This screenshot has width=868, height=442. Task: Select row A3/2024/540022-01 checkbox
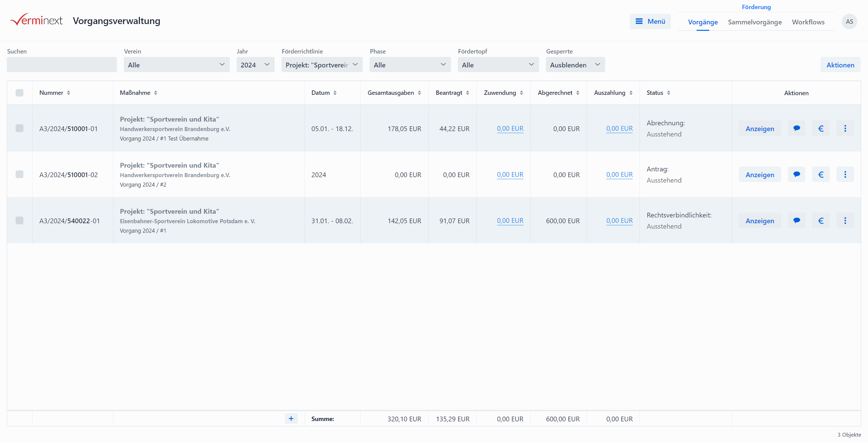pyautogui.click(x=19, y=220)
